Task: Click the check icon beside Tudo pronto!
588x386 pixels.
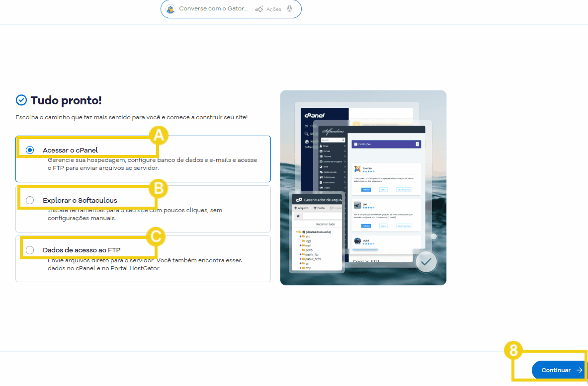Action: pos(21,100)
